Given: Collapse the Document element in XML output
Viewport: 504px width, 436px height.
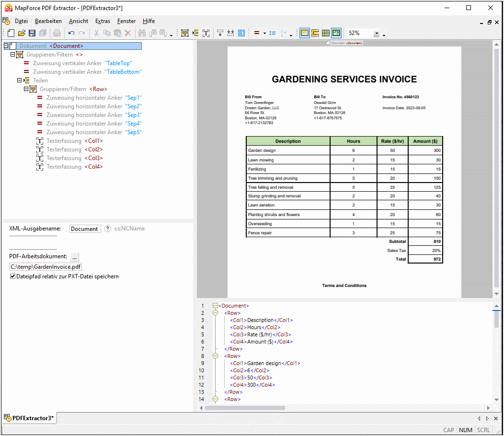Looking at the screenshot, I should click(x=216, y=306).
